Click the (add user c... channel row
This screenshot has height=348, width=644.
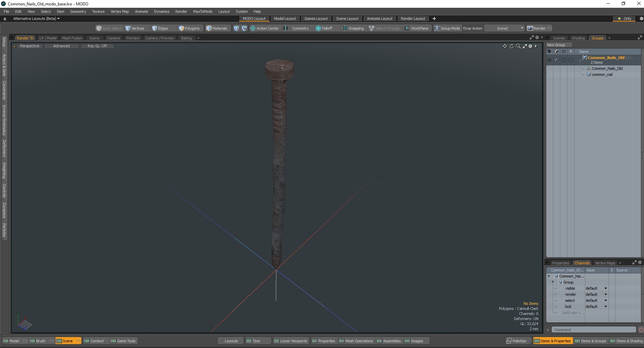pos(573,313)
